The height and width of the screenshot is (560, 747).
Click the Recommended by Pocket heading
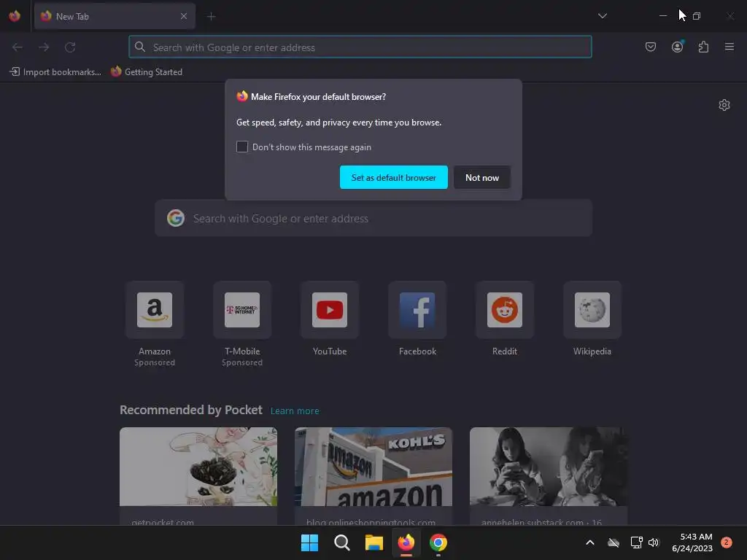coord(191,410)
